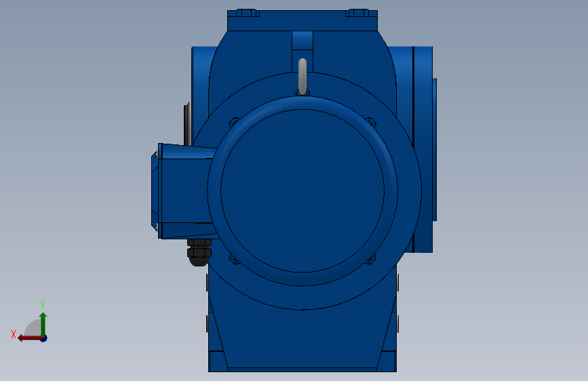
Task: Select the black cable gland below the terminal box
Action: (199, 252)
